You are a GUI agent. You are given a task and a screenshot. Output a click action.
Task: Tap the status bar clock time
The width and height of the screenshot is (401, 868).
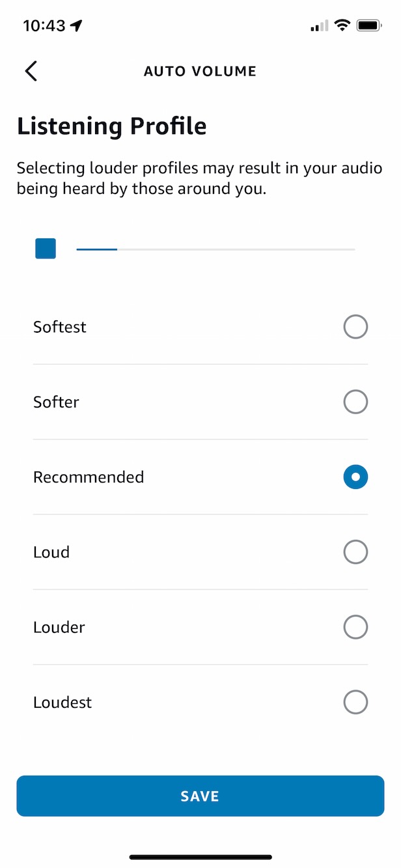click(x=44, y=26)
